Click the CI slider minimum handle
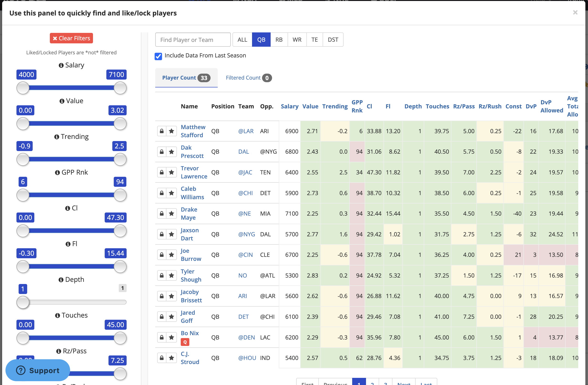588x385 pixels. [23, 231]
